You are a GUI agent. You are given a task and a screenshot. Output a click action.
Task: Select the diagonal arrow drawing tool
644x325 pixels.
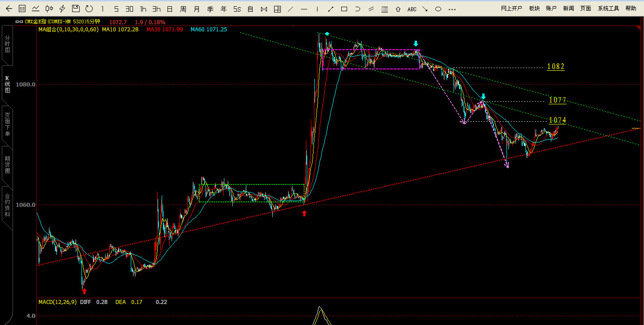pos(425,9)
